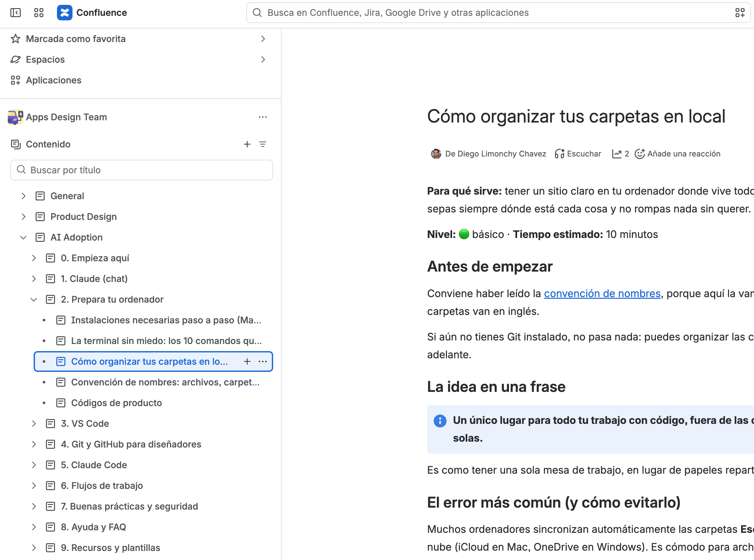
Task: Click the Escuchar headphones button
Action: [578, 154]
